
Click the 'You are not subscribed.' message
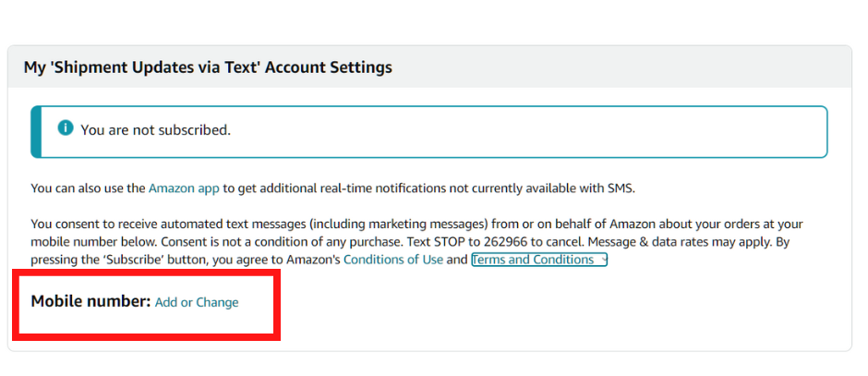(x=155, y=130)
